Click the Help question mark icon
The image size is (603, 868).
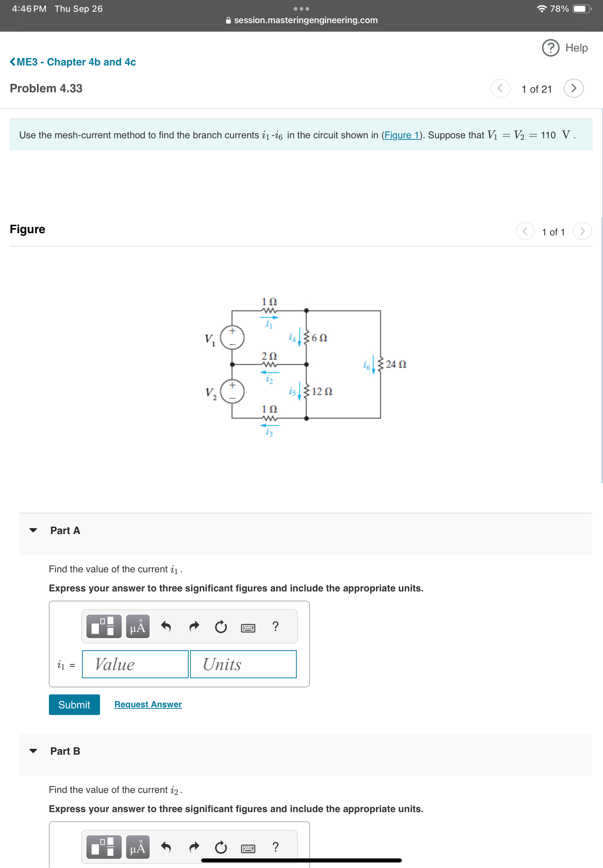pyautogui.click(x=550, y=49)
